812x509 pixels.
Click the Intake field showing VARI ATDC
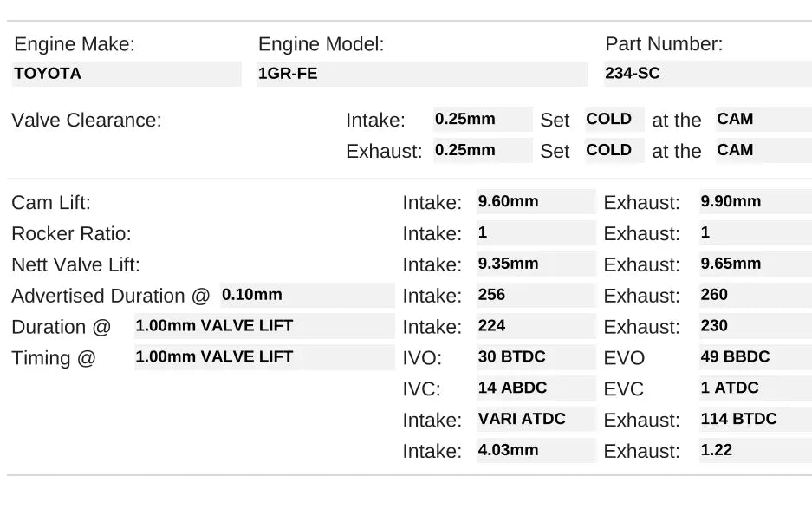click(x=536, y=420)
